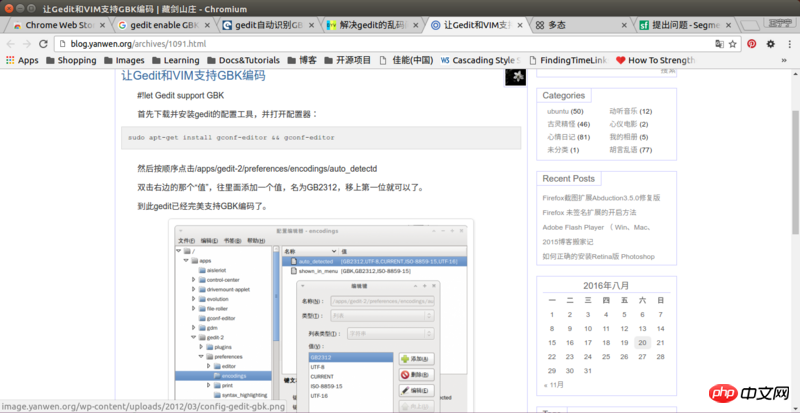The width and height of the screenshot is (800, 413).
Task: Open the FindingTimeLink bookmark
Action: 569,60
